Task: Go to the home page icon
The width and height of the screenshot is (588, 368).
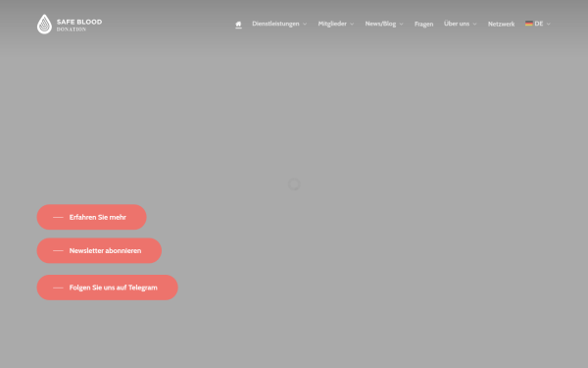Action: [x=238, y=24]
